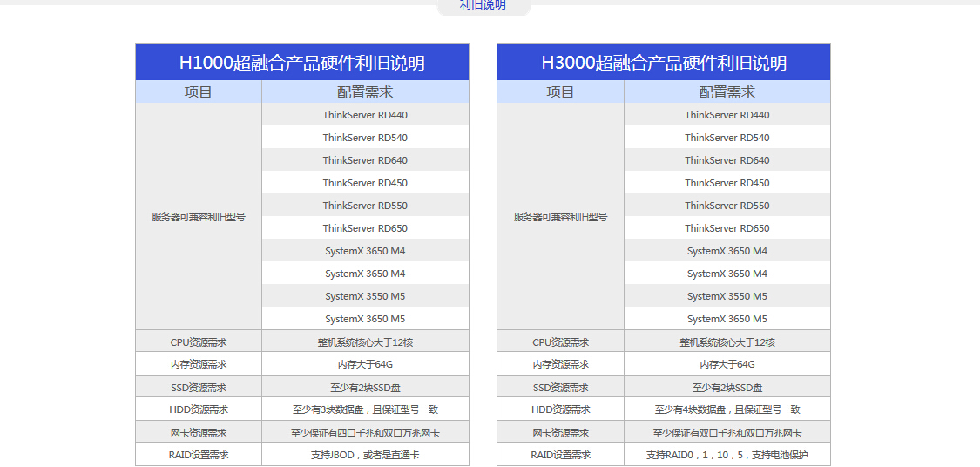Click SystemX 3650 M5 in the H1000 table
This screenshot has height=467, width=980.
(365, 319)
